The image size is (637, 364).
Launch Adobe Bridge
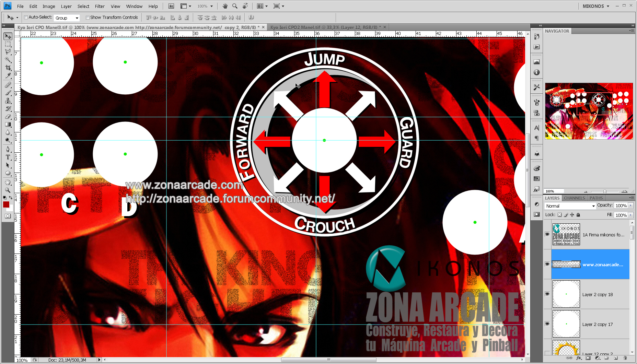point(171,6)
